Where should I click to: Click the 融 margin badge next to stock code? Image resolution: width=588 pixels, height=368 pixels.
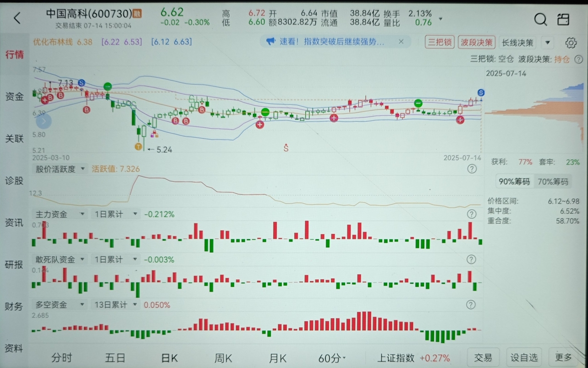137,13
